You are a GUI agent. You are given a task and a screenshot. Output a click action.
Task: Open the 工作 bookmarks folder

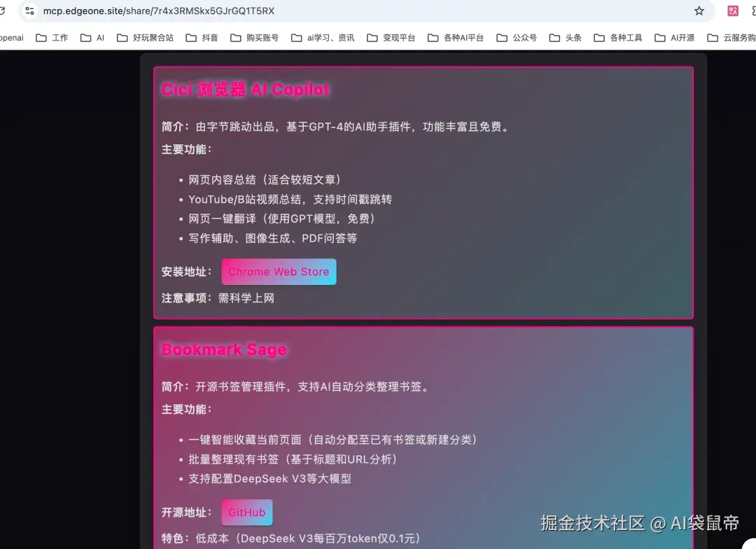coord(52,38)
